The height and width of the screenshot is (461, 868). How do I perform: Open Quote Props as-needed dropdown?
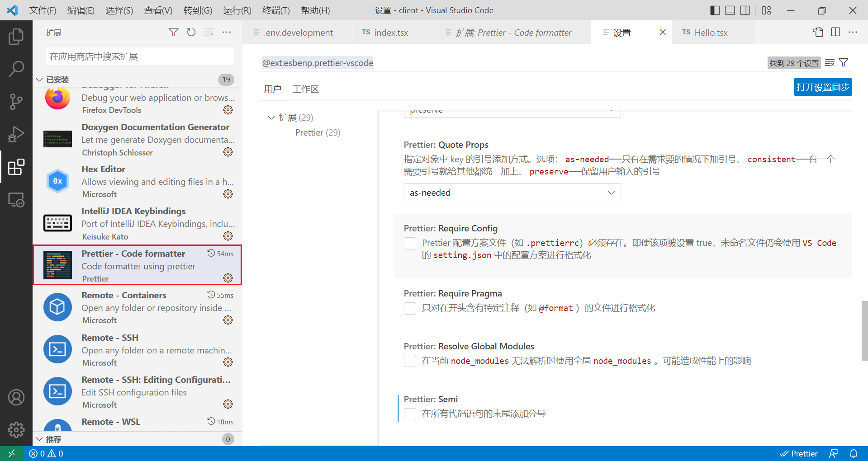pos(512,193)
